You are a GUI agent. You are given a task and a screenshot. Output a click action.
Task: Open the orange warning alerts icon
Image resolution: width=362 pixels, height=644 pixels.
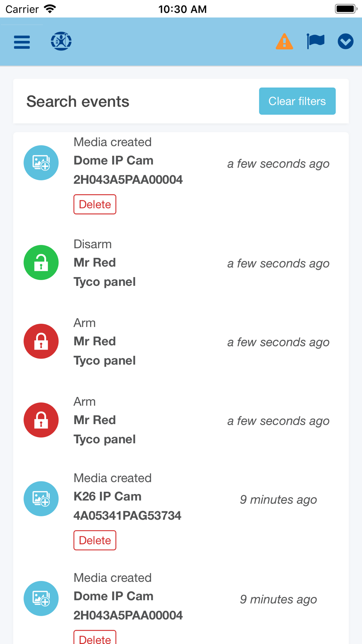click(x=284, y=41)
